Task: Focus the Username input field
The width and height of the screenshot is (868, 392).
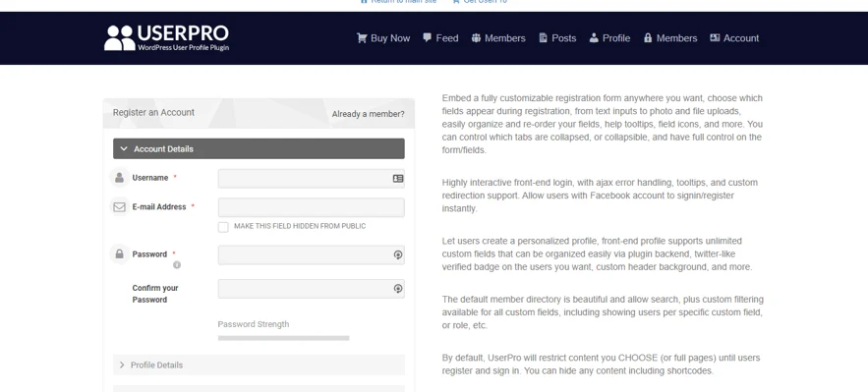Action: (311, 179)
